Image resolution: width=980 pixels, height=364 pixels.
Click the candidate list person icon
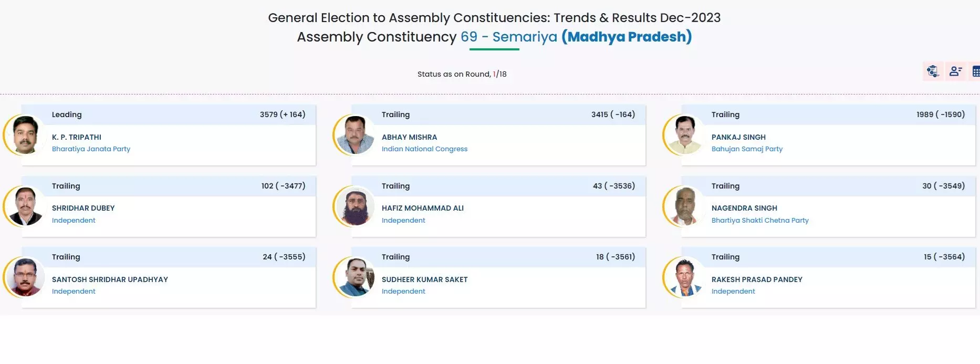point(955,71)
